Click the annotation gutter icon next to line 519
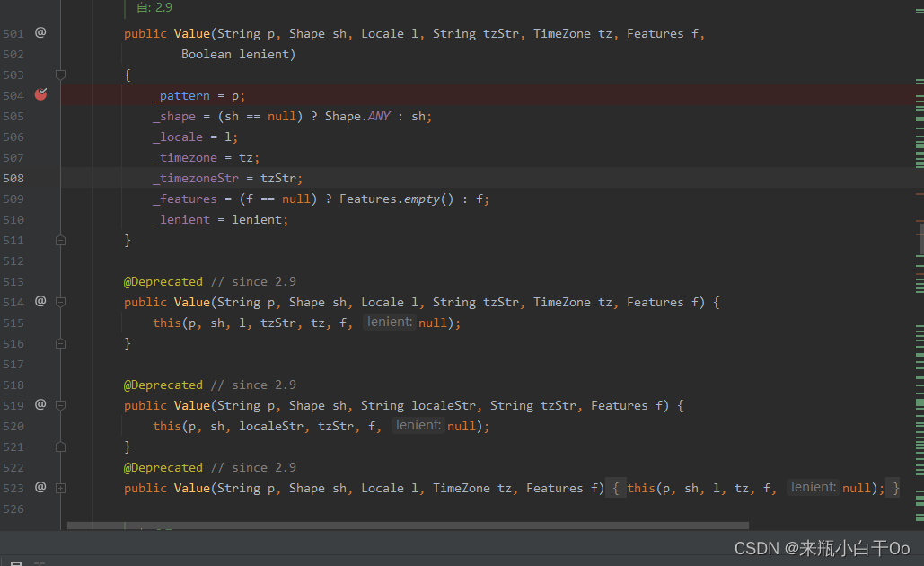The height and width of the screenshot is (566, 924). (40, 404)
